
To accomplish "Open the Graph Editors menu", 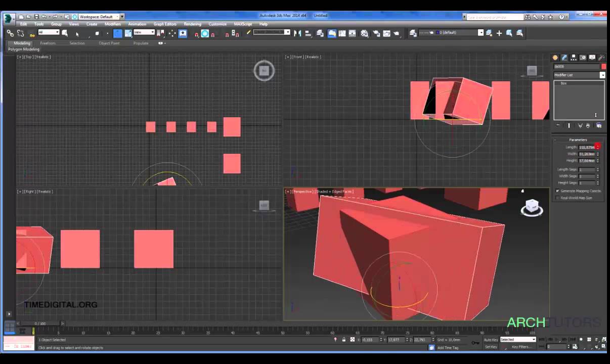I will tap(165, 24).
